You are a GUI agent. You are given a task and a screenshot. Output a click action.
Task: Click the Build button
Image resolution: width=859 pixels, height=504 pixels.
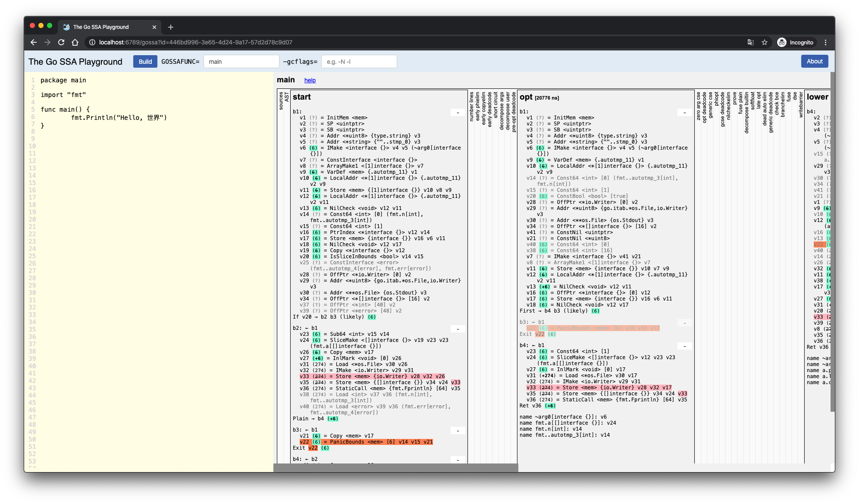coord(145,62)
